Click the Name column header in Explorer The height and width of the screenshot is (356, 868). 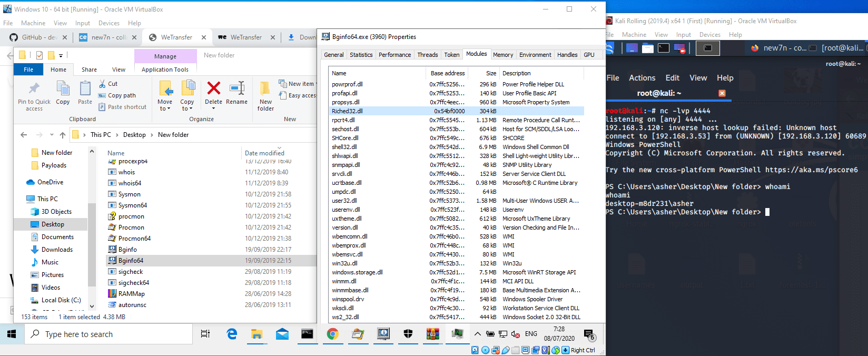(116, 153)
